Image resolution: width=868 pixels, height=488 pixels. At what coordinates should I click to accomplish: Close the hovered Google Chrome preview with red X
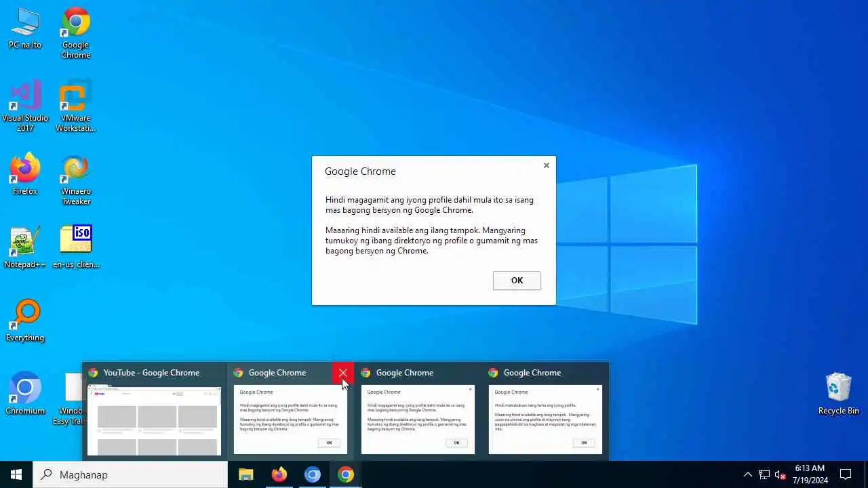343,373
